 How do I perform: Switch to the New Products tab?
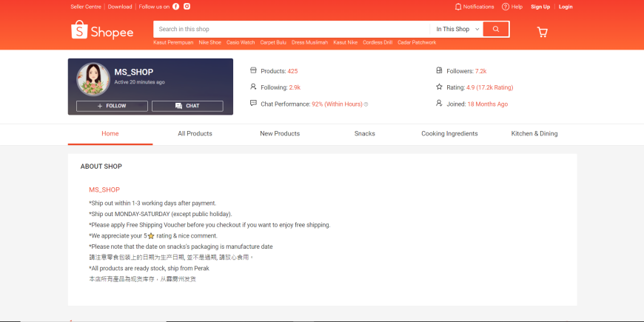click(280, 134)
